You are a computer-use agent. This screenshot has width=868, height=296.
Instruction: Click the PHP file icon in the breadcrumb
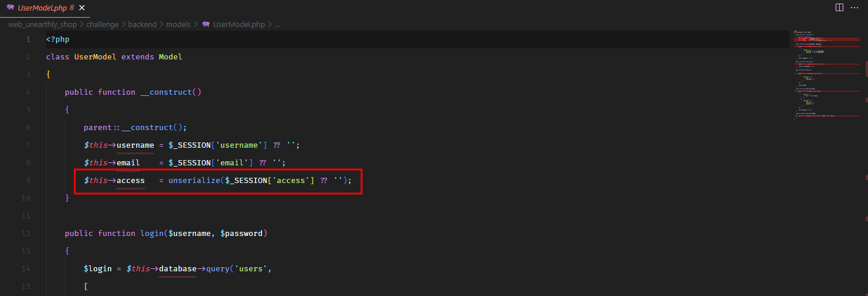pos(206,25)
